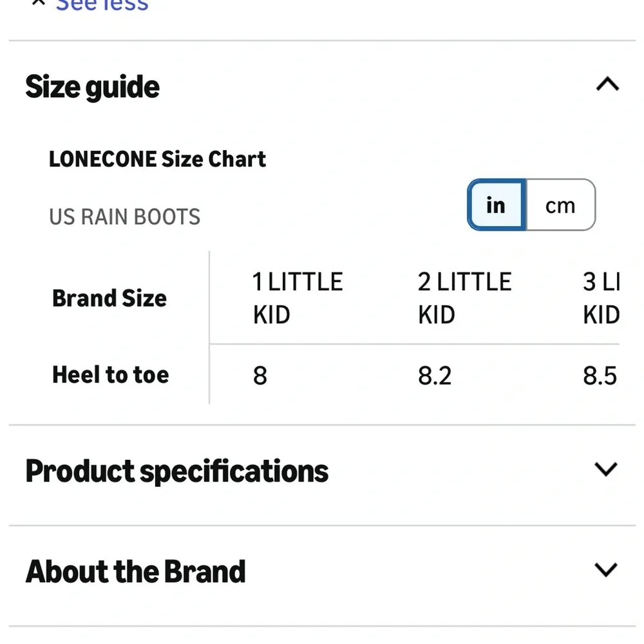Click the Heel to toe row label
This screenshot has width=644, height=644.
[110, 374]
